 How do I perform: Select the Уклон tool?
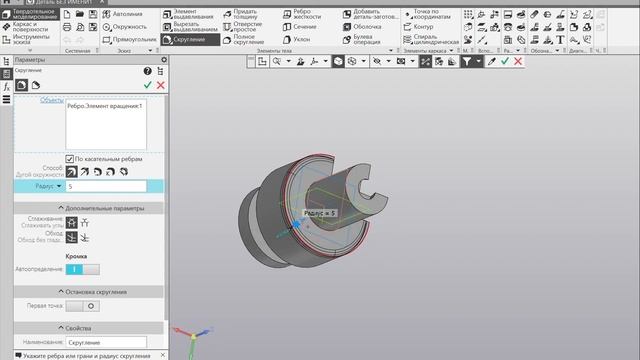coord(297,40)
